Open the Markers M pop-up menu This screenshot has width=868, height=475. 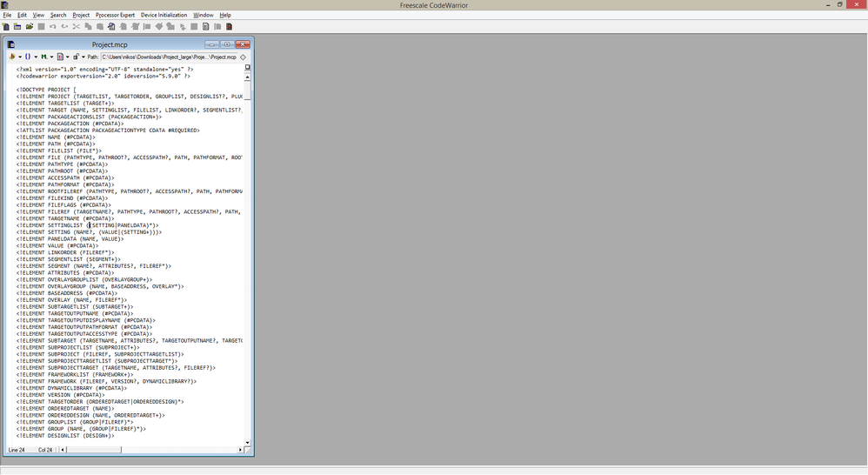click(x=47, y=57)
